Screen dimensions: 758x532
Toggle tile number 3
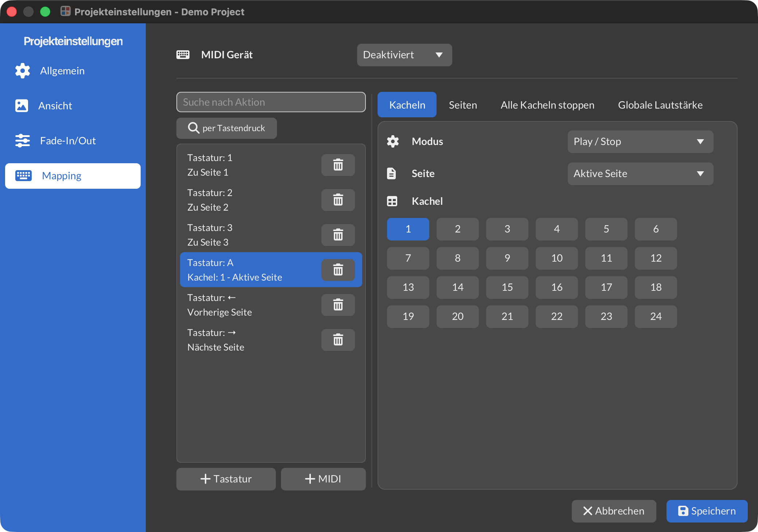[x=507, y=229]
